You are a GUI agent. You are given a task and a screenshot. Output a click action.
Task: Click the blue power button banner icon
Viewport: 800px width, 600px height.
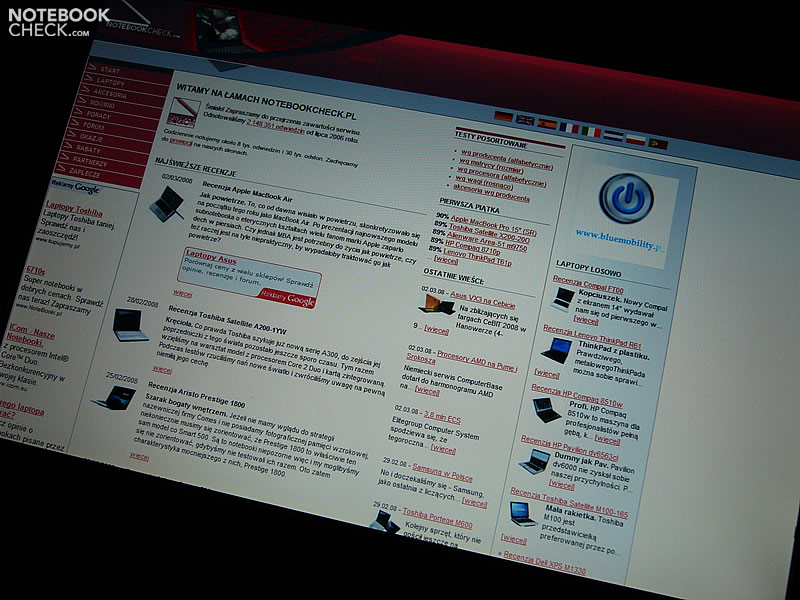pos(626,198)
